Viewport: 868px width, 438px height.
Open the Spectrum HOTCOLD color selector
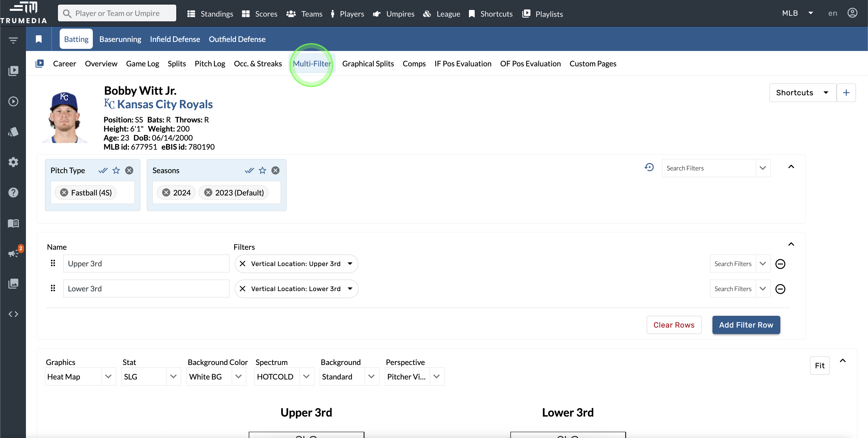(x=284, y=377)
